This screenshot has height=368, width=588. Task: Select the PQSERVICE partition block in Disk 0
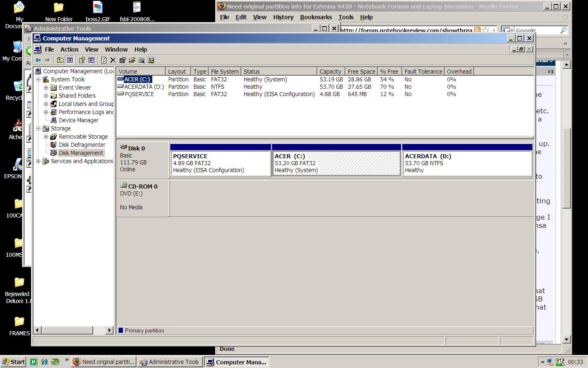pyautogui.click(x=220, y=160)
